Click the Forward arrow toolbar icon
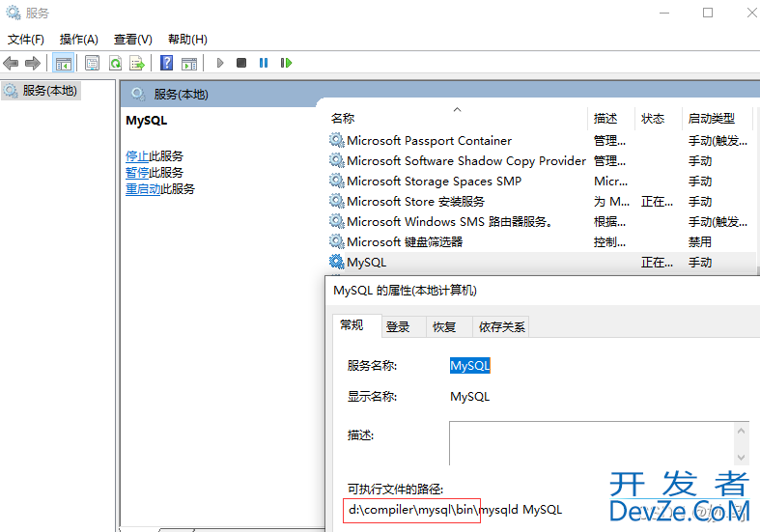The image size is (760, 532). tap(33, 63)
